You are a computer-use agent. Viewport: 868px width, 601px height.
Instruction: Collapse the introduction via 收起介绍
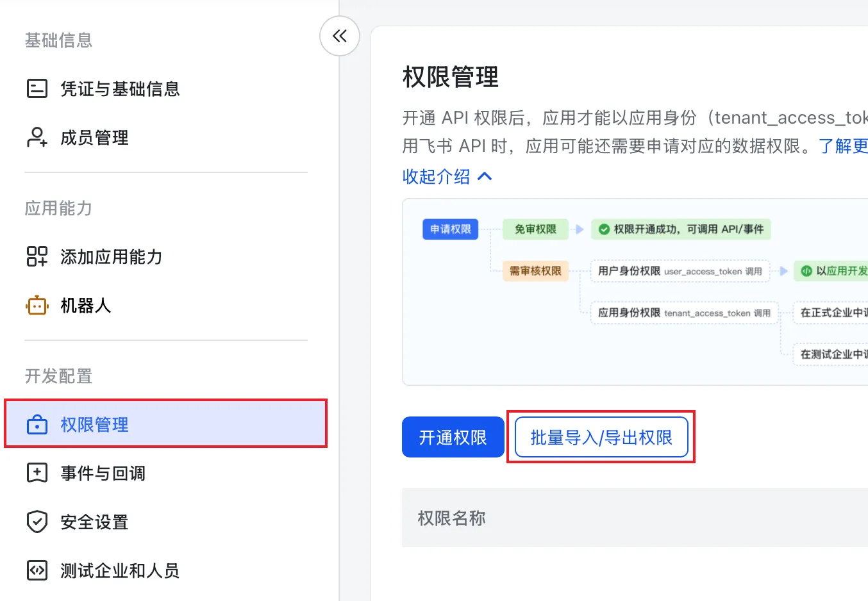pos(436,177)
